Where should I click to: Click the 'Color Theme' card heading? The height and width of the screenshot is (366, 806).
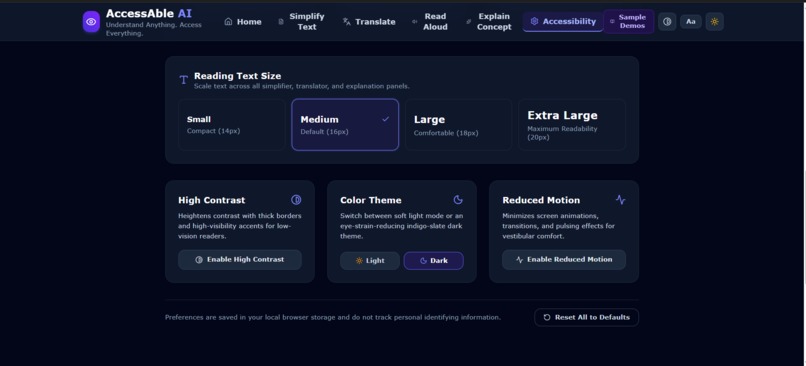(371, 200)
